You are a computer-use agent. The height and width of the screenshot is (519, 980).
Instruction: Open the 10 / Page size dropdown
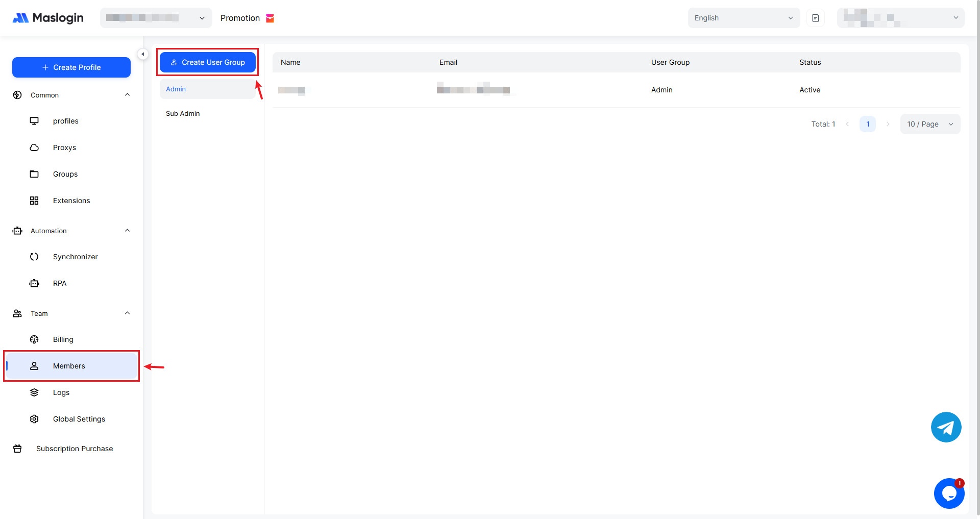pyautogui.click(x=929, y=124)
